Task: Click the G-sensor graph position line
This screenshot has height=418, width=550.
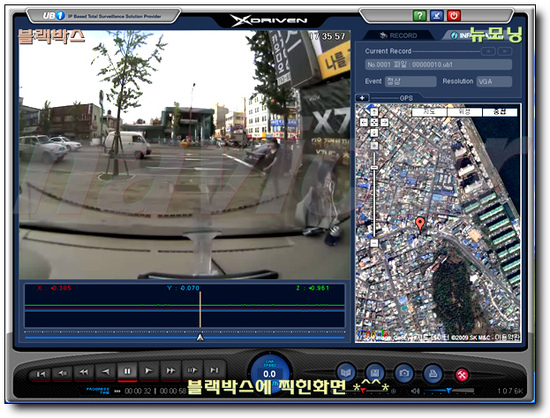Action: click(x=200, y=309)
